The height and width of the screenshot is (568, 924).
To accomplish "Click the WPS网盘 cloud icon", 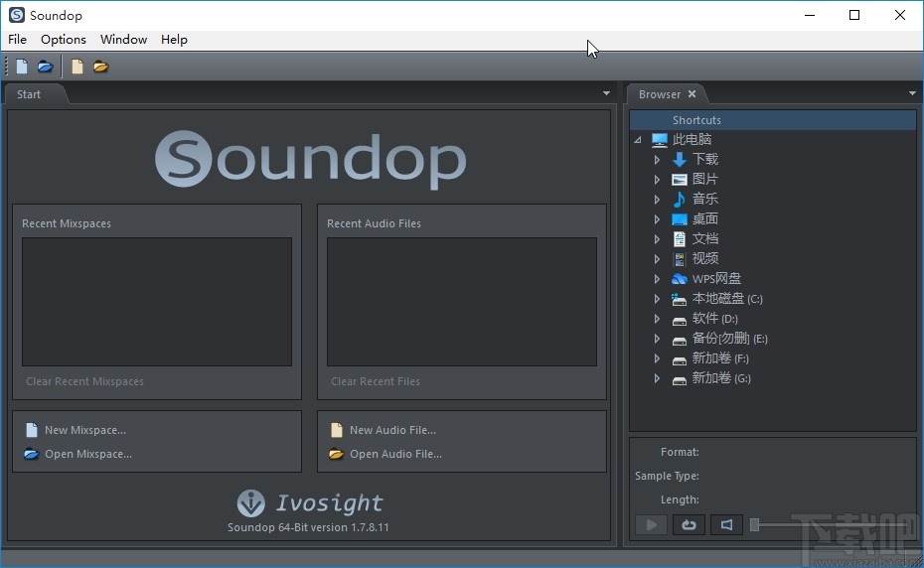I will pyautogui.click(x=680, y=279).
